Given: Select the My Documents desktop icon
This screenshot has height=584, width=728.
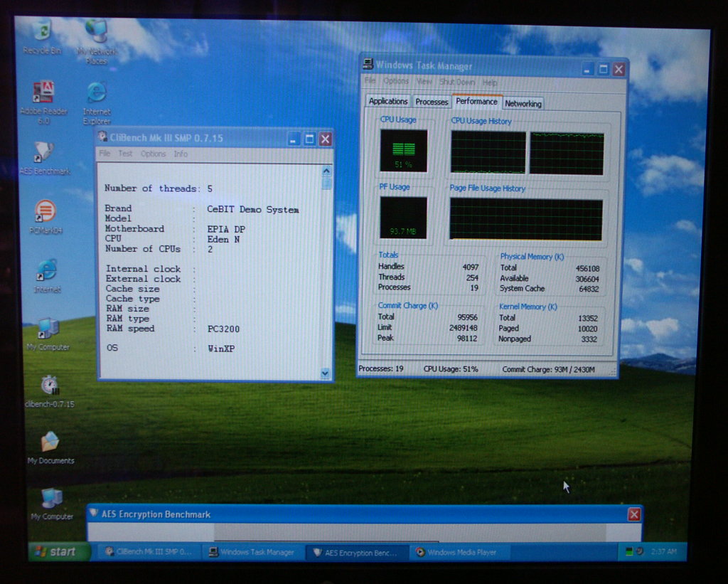Looking at the screenshot, I should pos(50,448).
